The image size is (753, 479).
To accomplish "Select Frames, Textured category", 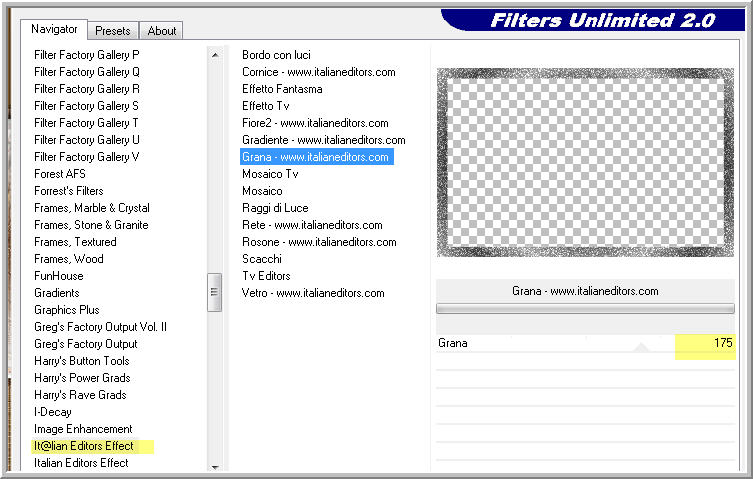I will point(75,242).
